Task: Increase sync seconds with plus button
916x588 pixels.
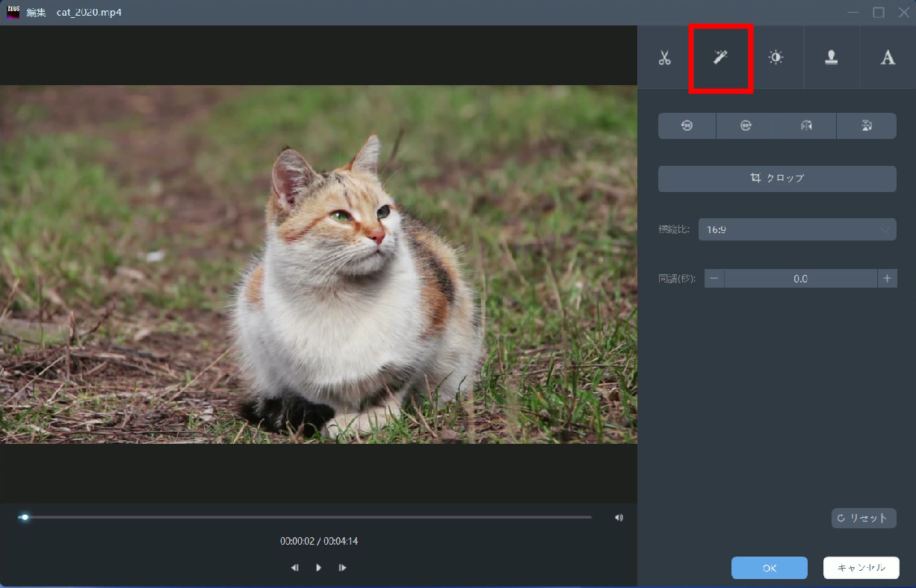Action: 887,279
